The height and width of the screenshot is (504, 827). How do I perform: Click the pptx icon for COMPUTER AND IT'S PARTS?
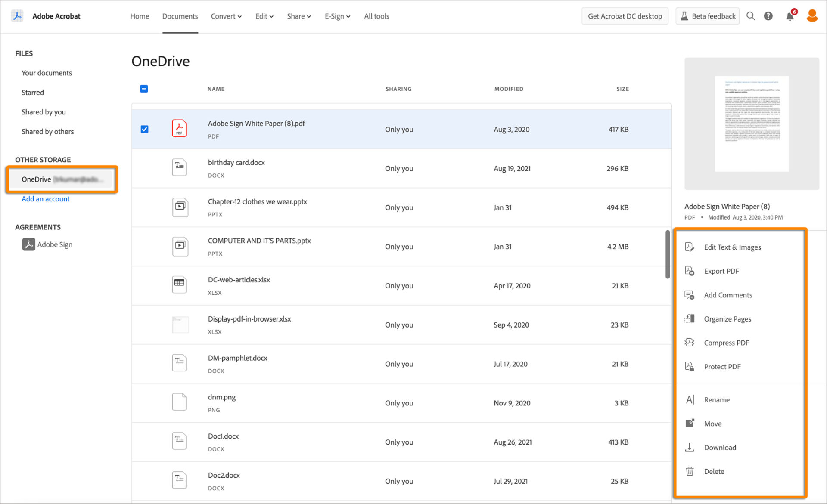tap(180, 246)
